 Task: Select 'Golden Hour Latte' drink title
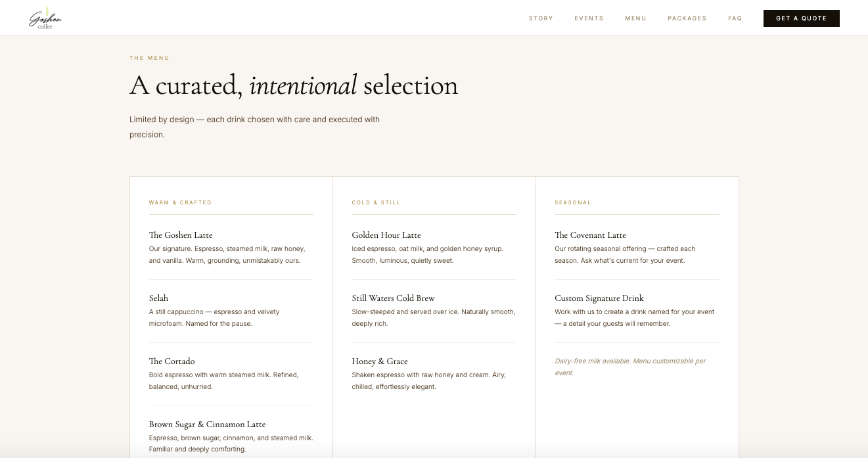(x=386, y=235)
